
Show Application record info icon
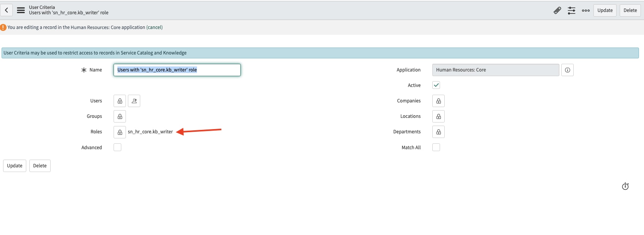click(x=567, y=70)
